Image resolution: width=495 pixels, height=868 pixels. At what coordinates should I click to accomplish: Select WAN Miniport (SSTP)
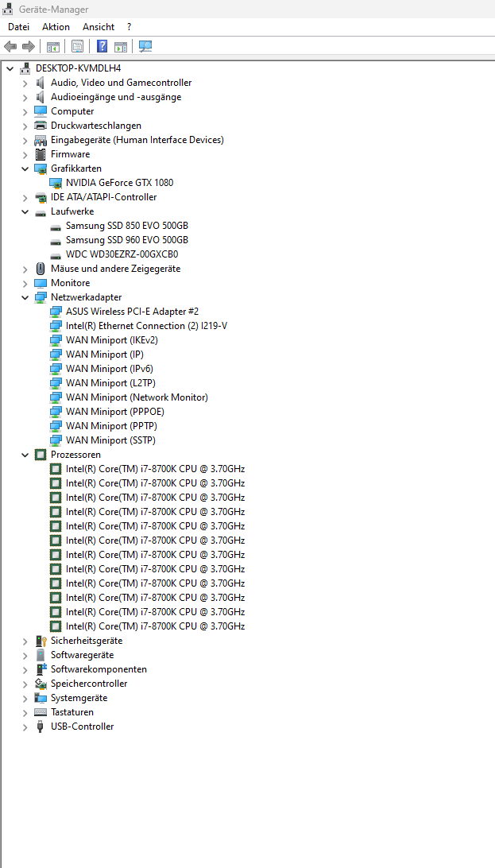(x=110, y=440)
